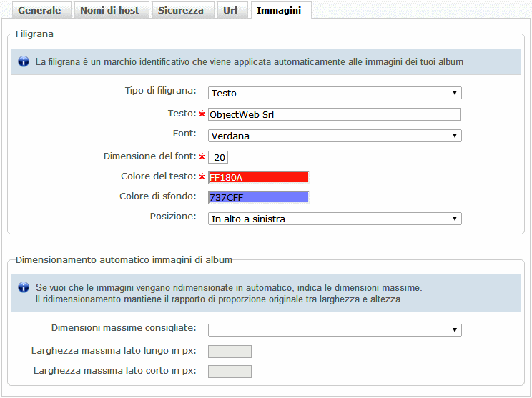Go to the Sicurezza tab
Image resolution: width=532 pixels, height=398 pixels.
[181, 11]
